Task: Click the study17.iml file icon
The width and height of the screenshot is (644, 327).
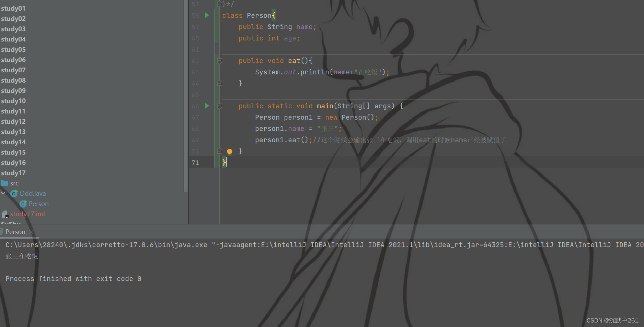Action: pyautogui.click(x=5, y=215)
